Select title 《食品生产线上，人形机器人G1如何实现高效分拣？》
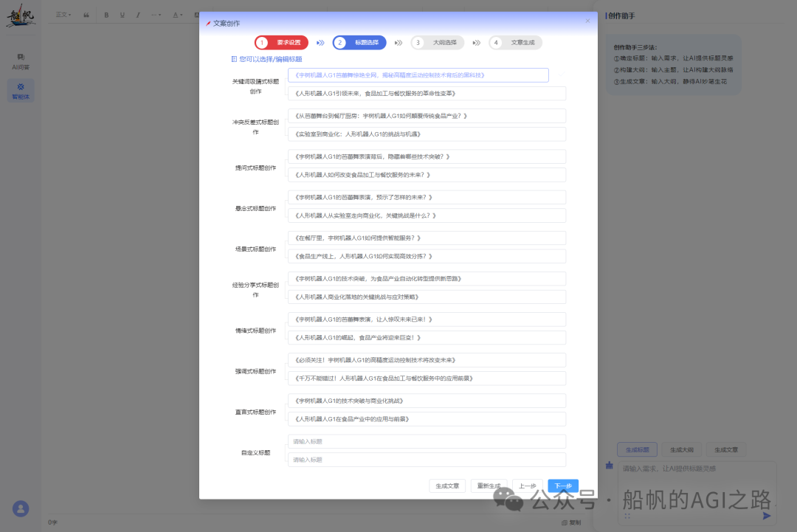This screenshot has width=797, height=532. click(427, 256)
